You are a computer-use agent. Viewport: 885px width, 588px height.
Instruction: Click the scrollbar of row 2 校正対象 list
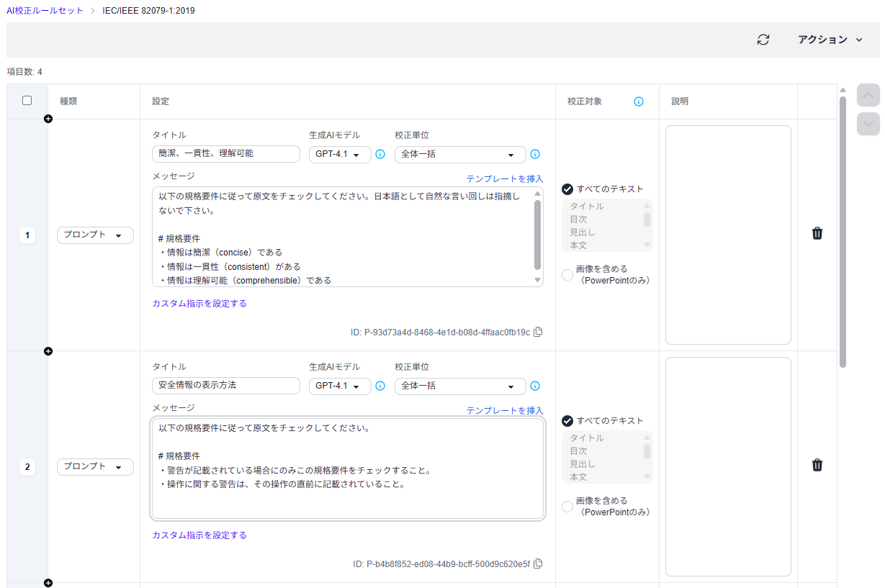[647, 452]
